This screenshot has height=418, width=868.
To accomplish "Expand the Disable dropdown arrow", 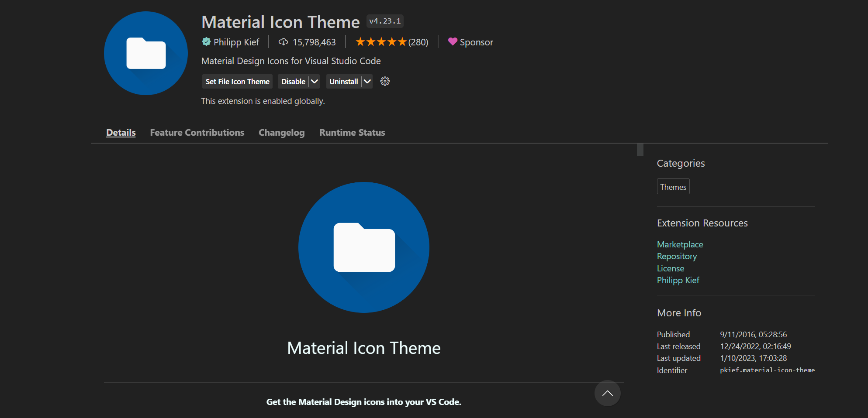I will click(x=314, y=82).
